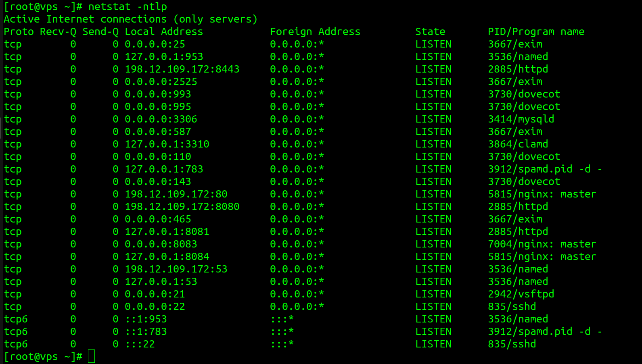Click '5815/nginx: master' on the port 80 row
642x364 pixels.
(542, 194)
